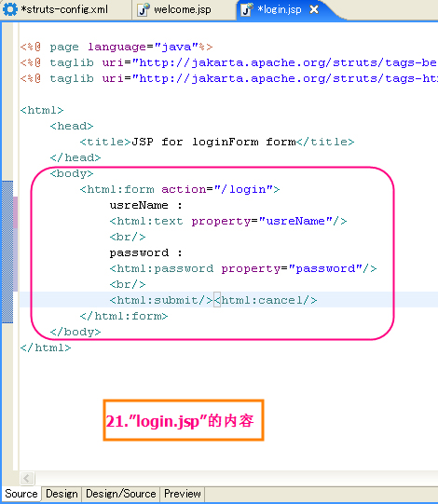Open the Design/Source view tab
The height and width of the screenshot is (504, 438).
[x=121, y=494]
